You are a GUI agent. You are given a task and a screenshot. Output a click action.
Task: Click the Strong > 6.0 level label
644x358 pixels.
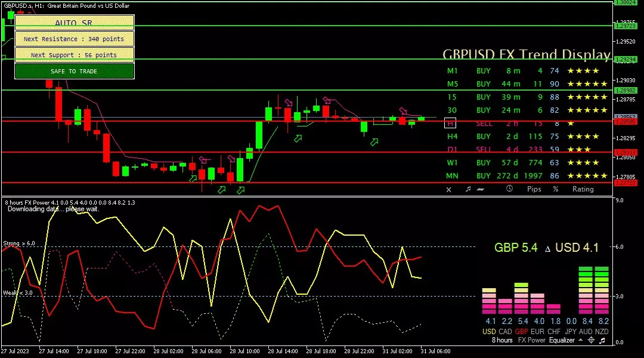coord(19,243)
